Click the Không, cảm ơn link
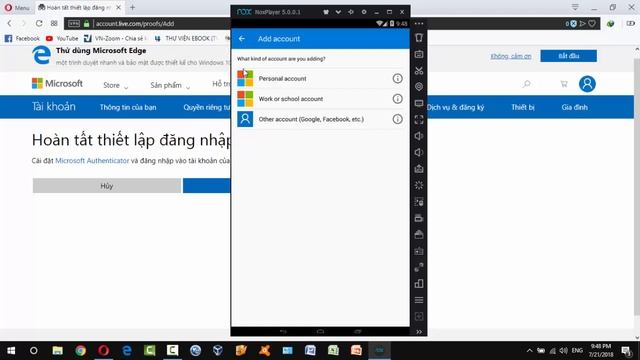Image resolution: width=640 pixels, height=360 pixels. point(511,56)
